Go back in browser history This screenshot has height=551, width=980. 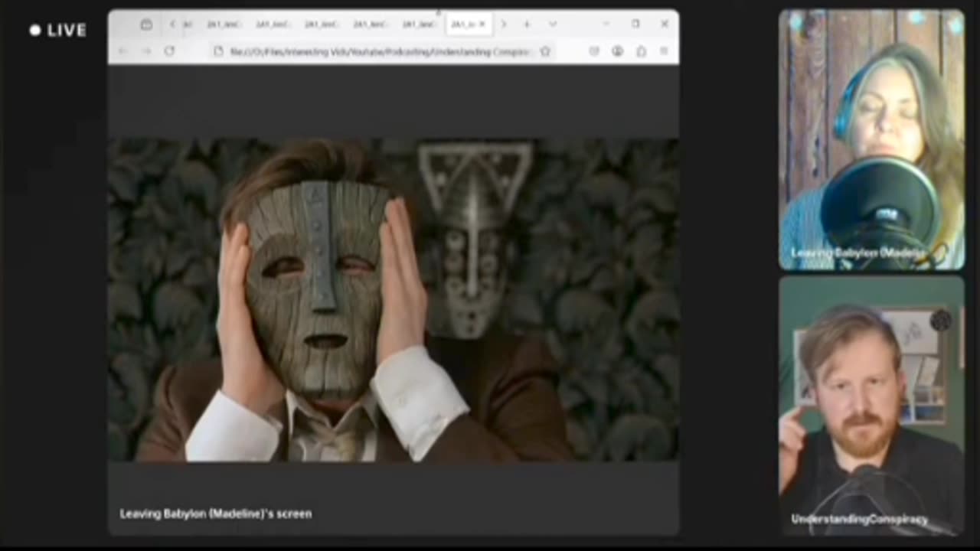[124, 51]
